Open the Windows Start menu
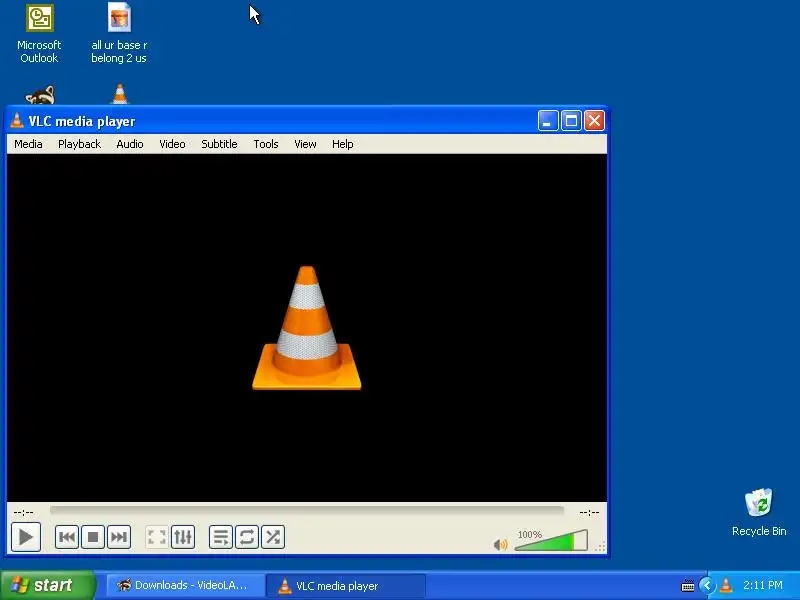This screenshot has width=800, height=600. click(x=48, y=585)
